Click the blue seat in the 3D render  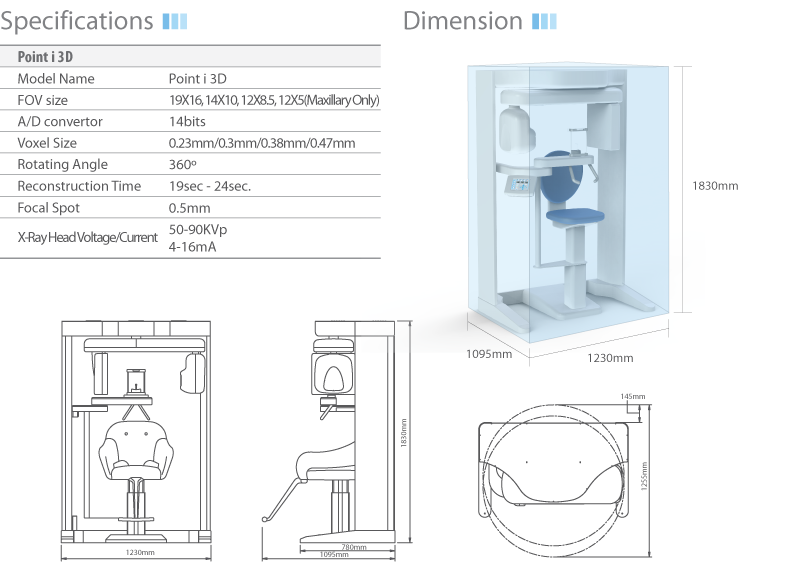coord(575,216)
